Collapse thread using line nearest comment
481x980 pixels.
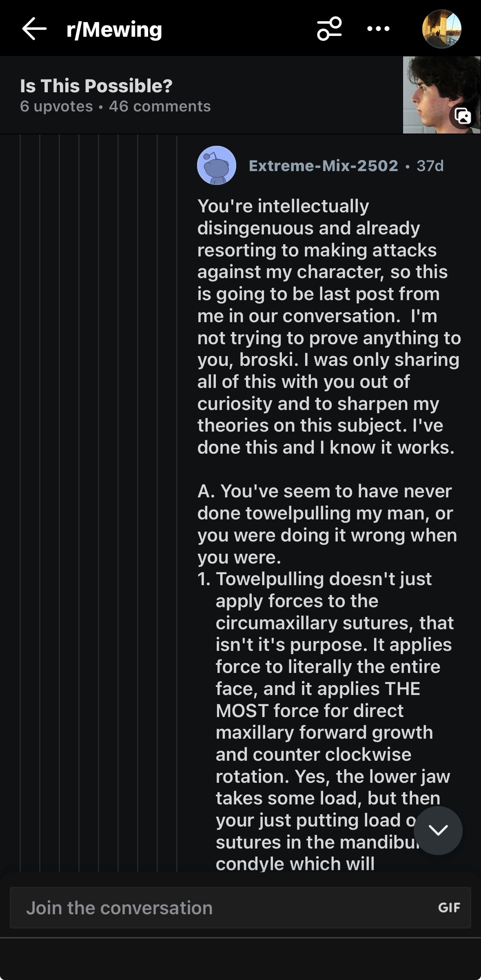pos(177,490)
